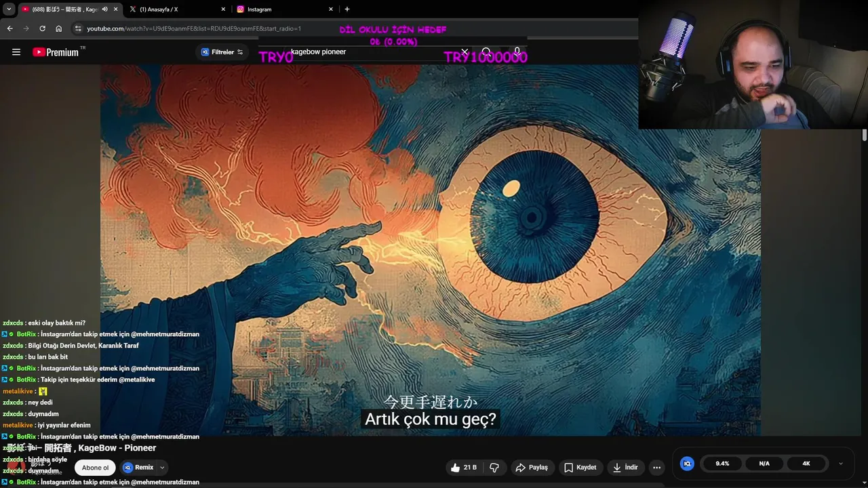This screenshot has height=488, width=868.
Task: Run search with the magnifier icon
Action: pos(486,52)
